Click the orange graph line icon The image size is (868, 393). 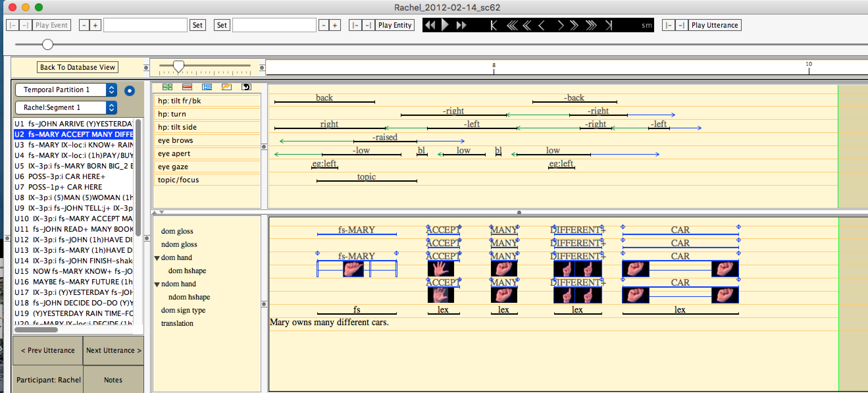(x=226, y=87)
